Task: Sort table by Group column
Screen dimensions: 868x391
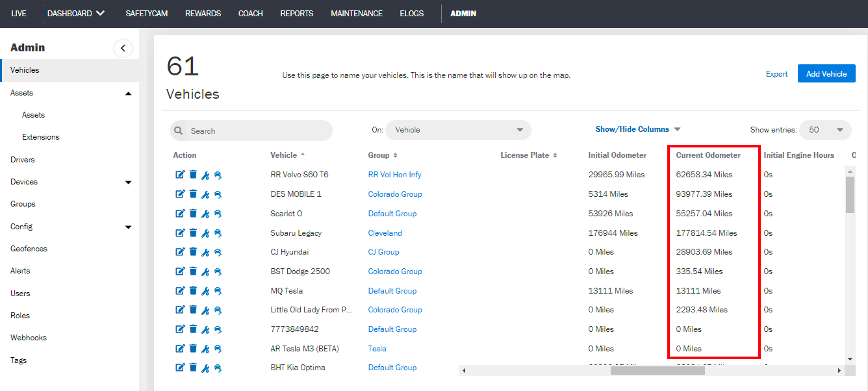Action: [x=383, y=155]
